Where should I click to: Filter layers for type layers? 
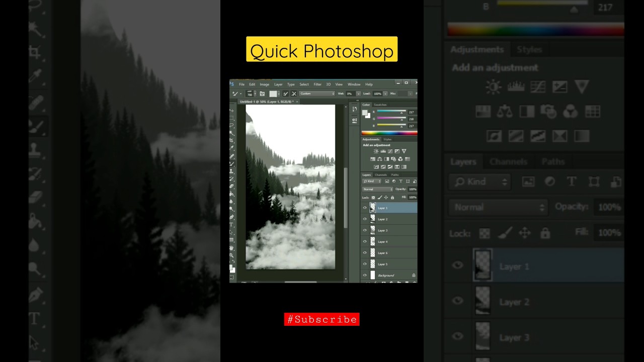[x=400, y=181]
